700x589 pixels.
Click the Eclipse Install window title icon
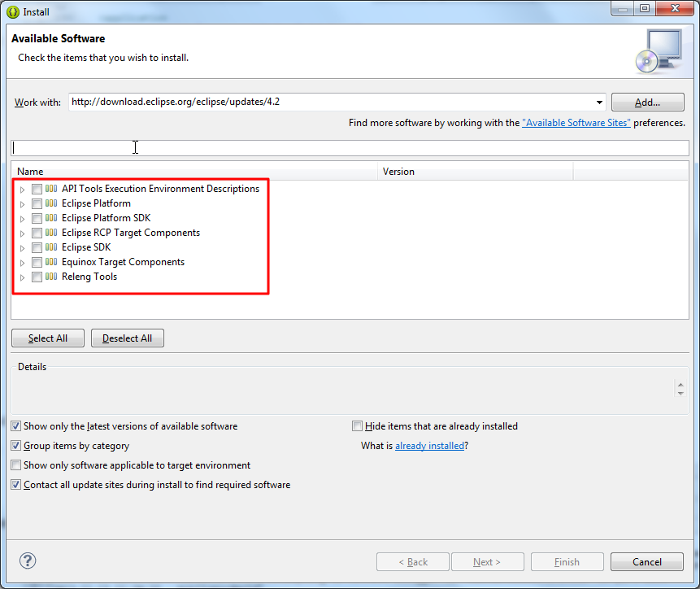tap(13, 12)
